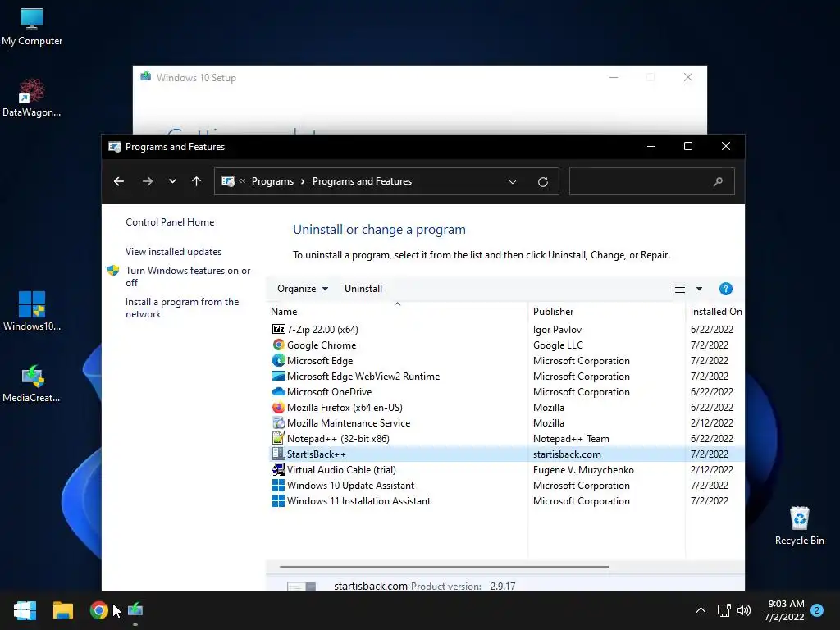Expand the breadcrumb double-chevron overflow
Image resolution: width=840 pixels, height=630 pixels.
(242, 181)
